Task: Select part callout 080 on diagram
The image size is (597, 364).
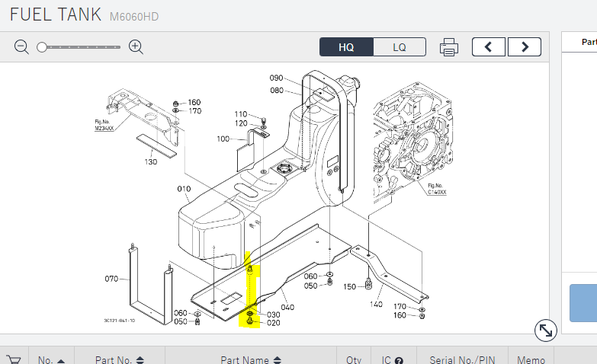Action: pyautogui.click(x=277, y=90)
